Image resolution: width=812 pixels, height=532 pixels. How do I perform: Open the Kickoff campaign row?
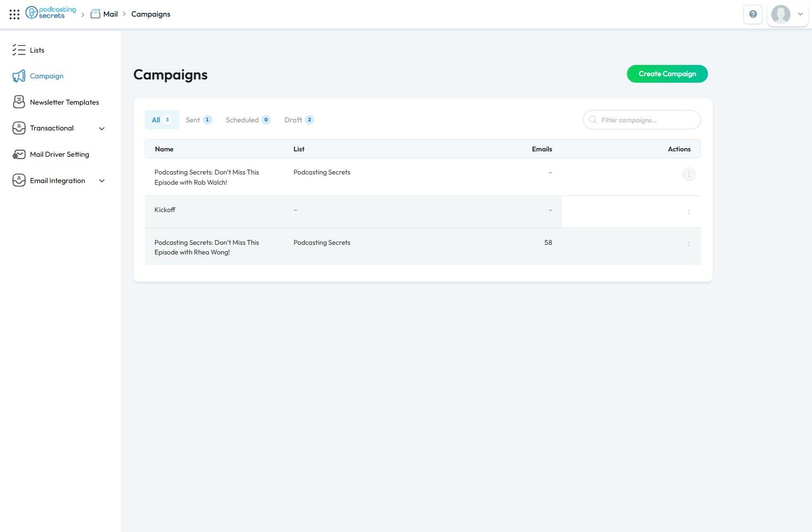[165, 210]
